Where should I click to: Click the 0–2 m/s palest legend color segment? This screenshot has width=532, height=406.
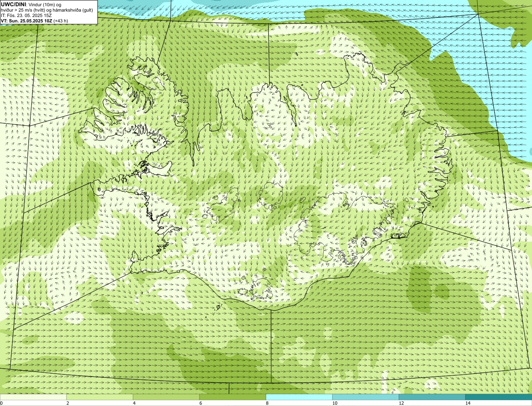pyautogui.click(x=33, y=397)
